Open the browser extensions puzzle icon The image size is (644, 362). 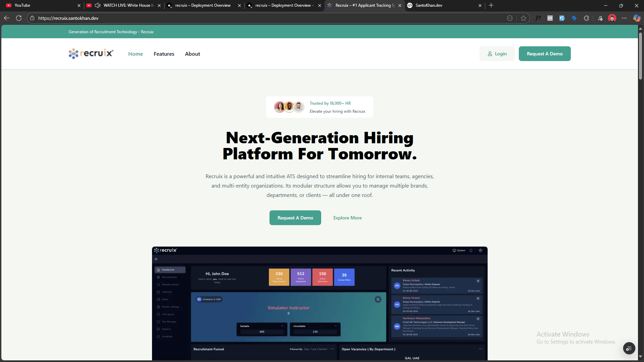[x=586, y=18]
